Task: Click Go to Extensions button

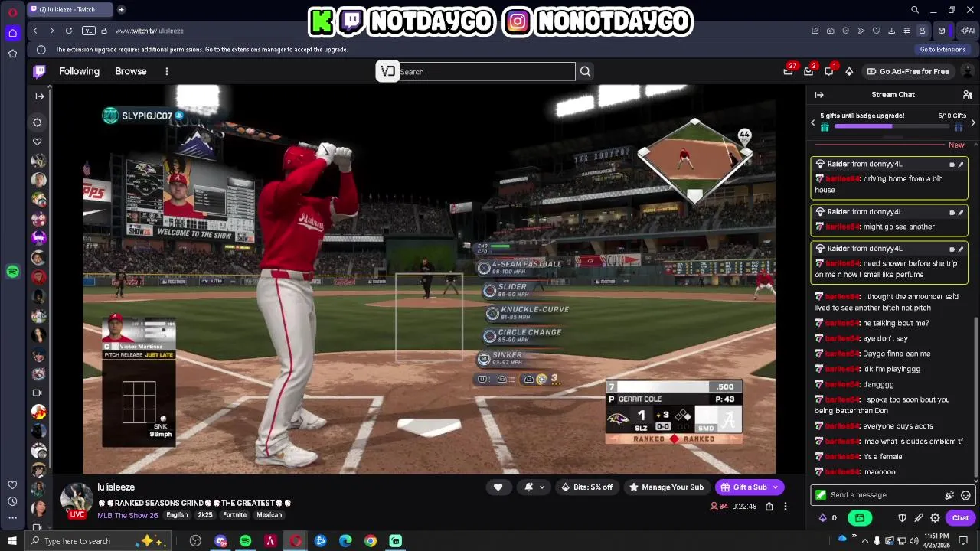Action: [x=942, y=49]
